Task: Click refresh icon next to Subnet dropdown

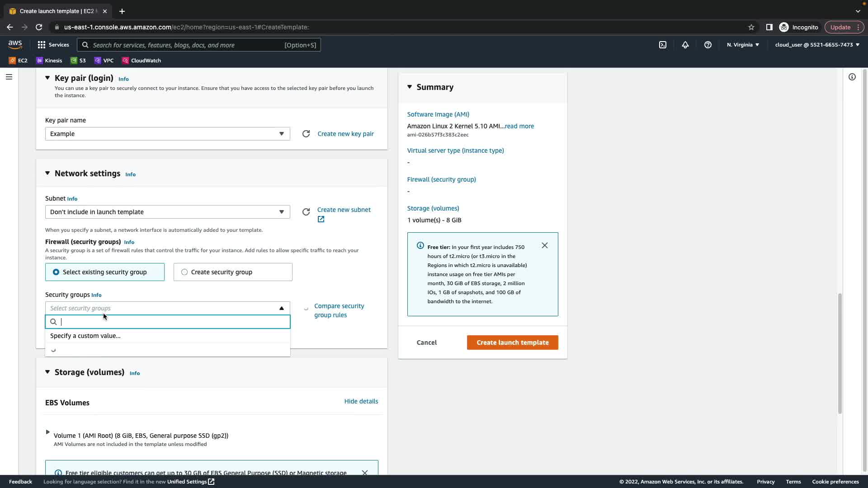Action: 306,212
